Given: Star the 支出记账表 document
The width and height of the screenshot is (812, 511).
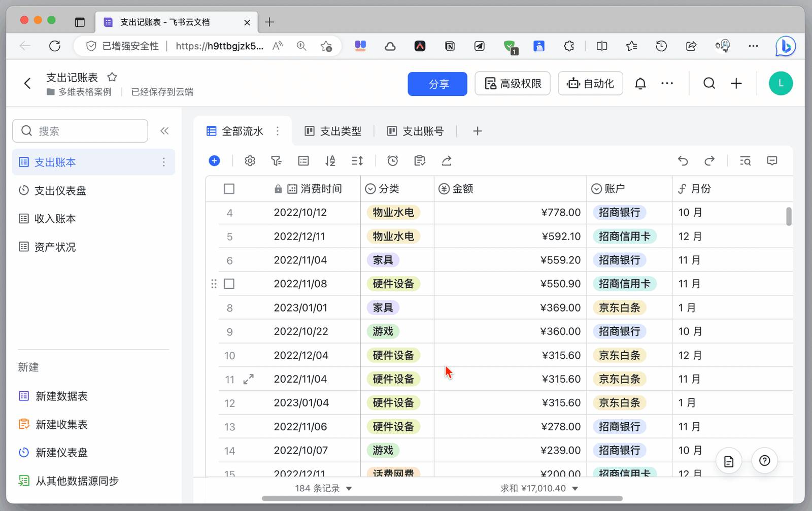Looking at the screenshot, I should (112, 77).
